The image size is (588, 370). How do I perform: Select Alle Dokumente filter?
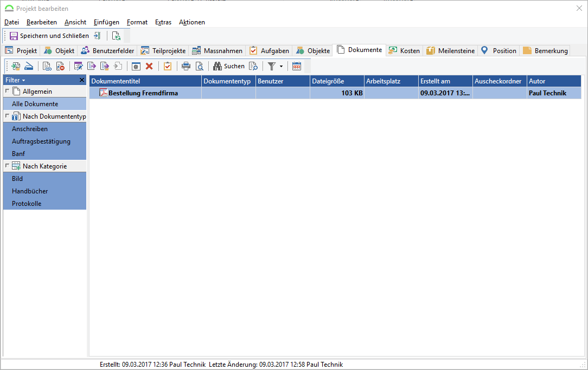pyautogui.click(x=44, y=103)
